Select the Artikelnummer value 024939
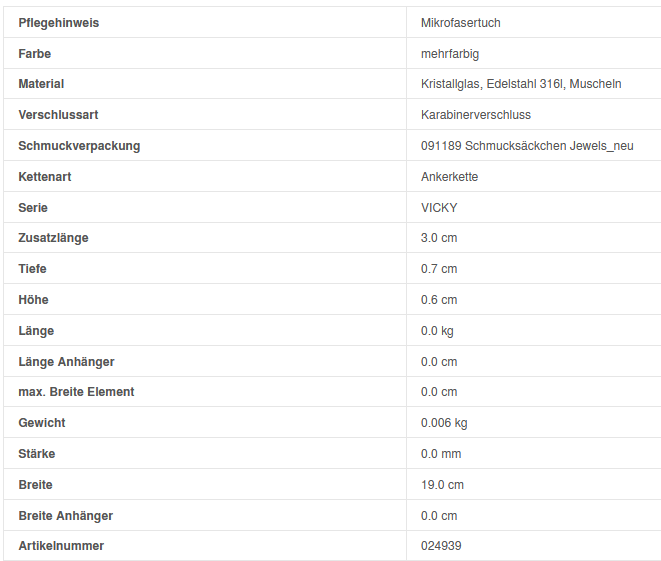Viewport: 661px width, 561px height. pyautogui.click(x=441, y=546)
